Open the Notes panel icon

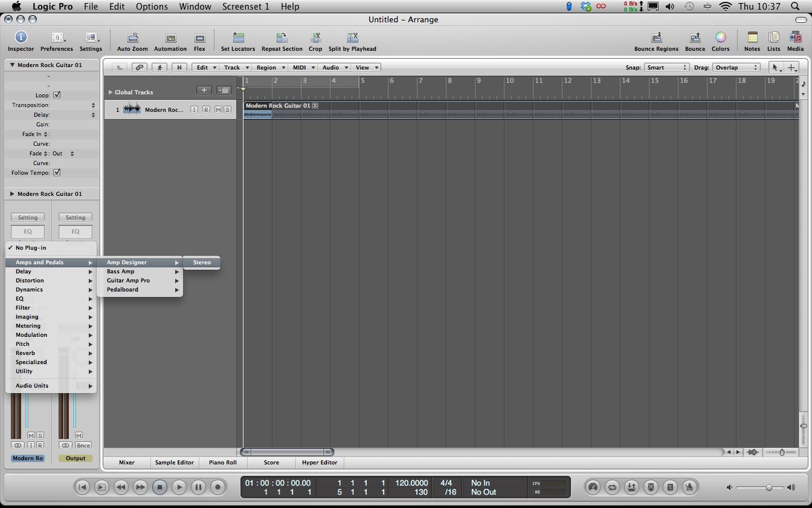click(752, 38)
